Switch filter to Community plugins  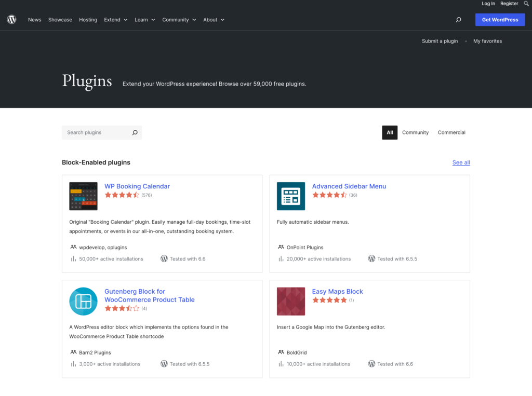415,132
